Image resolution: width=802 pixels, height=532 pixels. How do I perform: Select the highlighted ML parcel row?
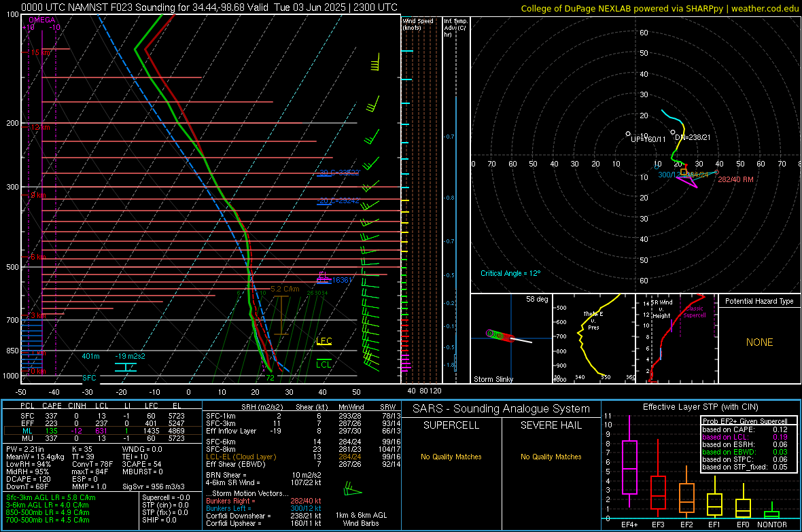click(x=103, y=431)
